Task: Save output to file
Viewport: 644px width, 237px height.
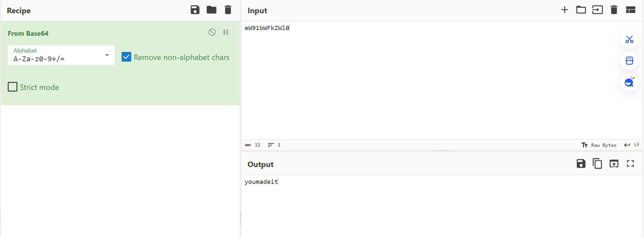Action: click(x=581, y=164)
